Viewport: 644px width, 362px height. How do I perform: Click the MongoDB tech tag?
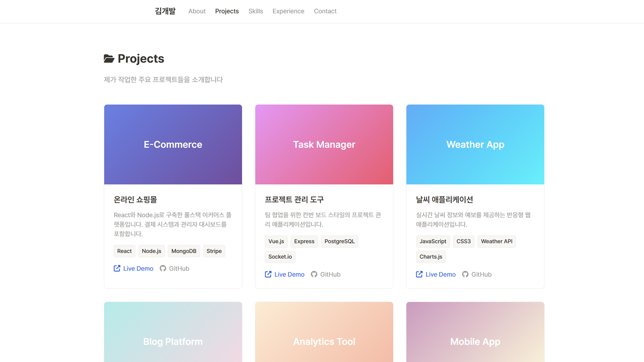(183, 251)
